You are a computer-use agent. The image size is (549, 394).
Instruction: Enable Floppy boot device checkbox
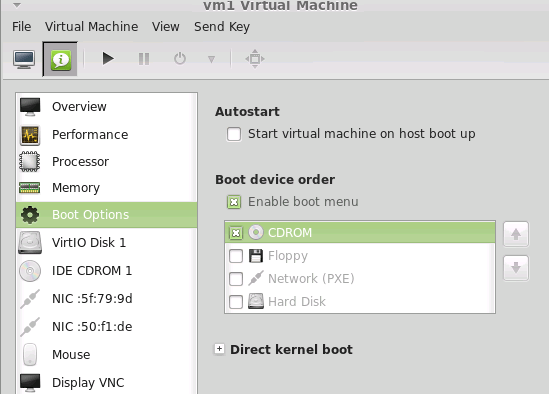[x=236, y=256]
